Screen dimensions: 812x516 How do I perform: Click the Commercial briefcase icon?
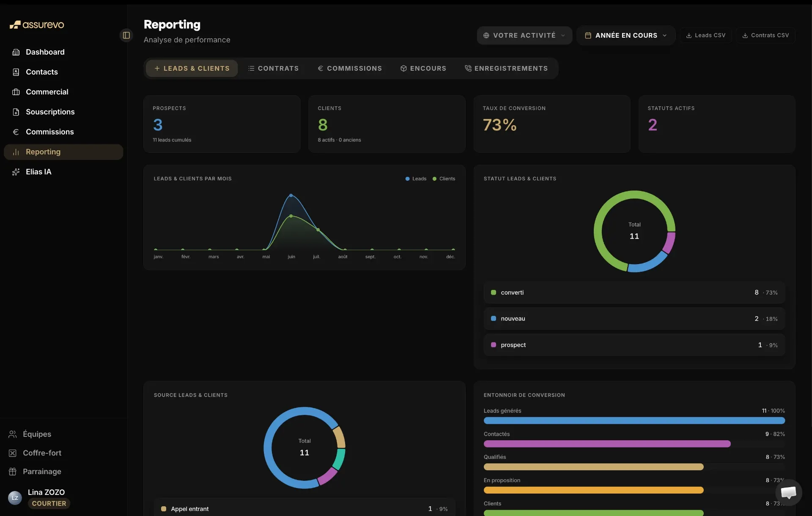16,92
